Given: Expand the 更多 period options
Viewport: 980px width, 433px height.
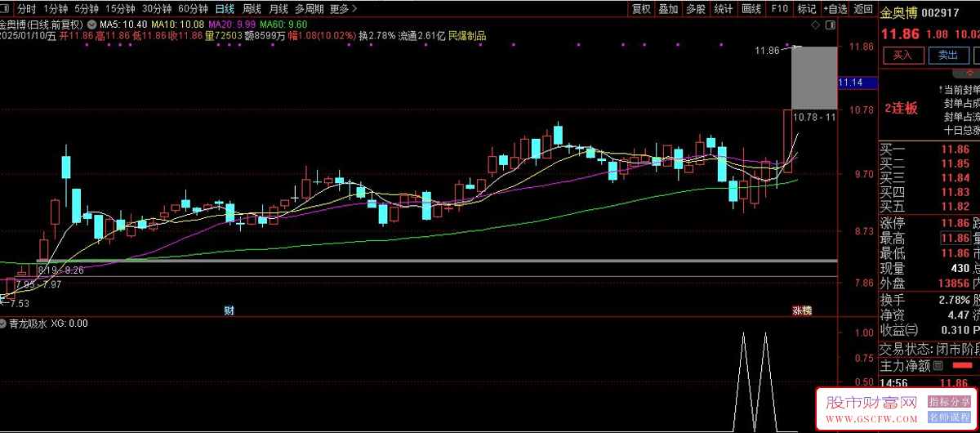Looking at the screenshot, I should tap(343, 9).
